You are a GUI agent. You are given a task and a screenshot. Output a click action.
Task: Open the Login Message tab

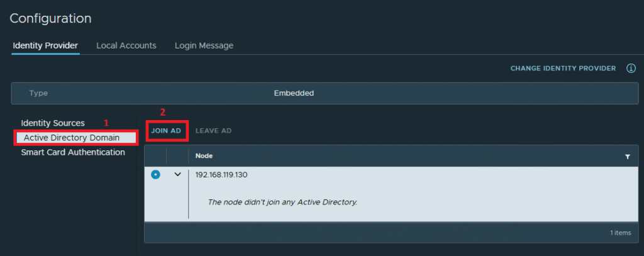pos(204,46)
